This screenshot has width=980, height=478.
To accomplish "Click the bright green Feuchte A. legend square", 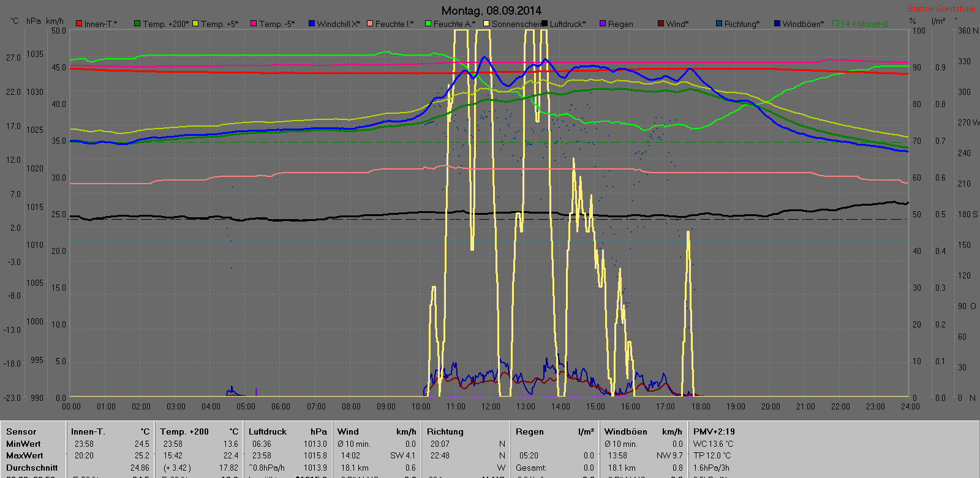I will 428,24.
